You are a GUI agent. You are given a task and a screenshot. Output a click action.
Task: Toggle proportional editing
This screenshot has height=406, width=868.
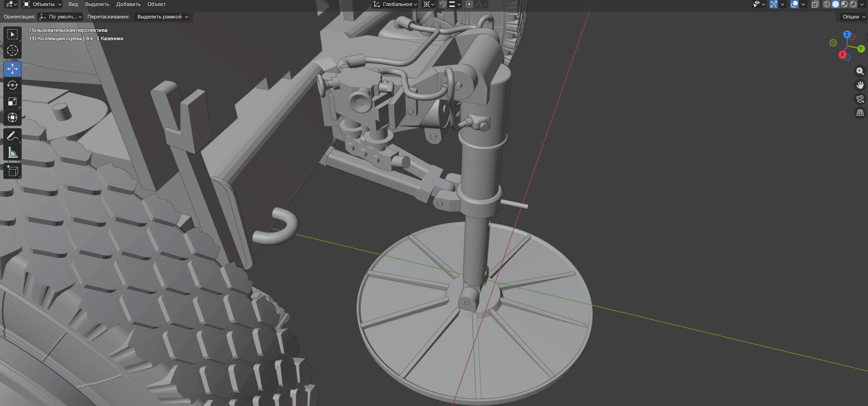[469, 4]
